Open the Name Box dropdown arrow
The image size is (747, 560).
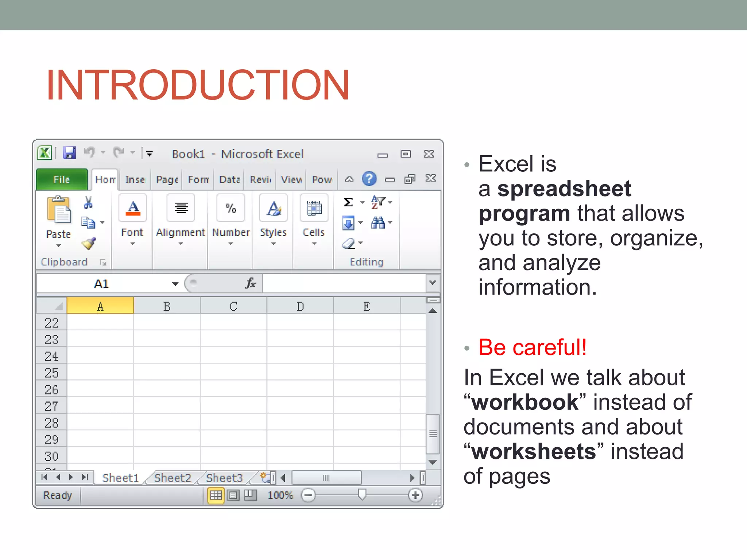(175, 284)
